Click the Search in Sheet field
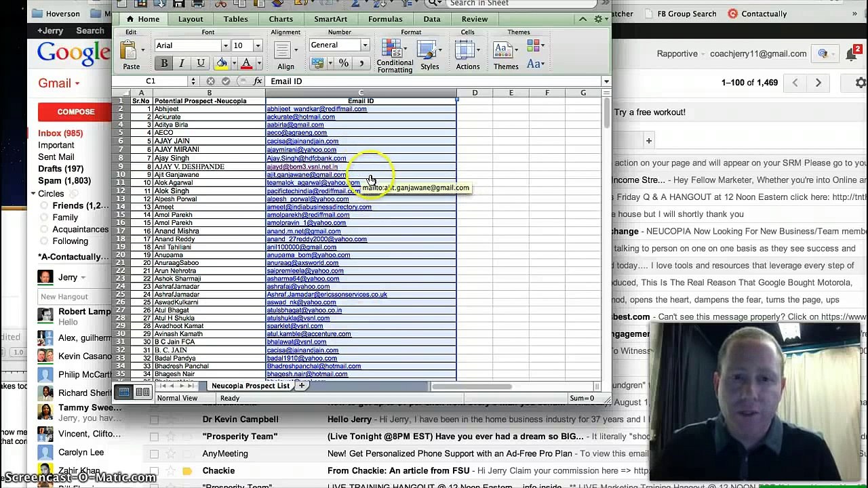 pos(521,4)
